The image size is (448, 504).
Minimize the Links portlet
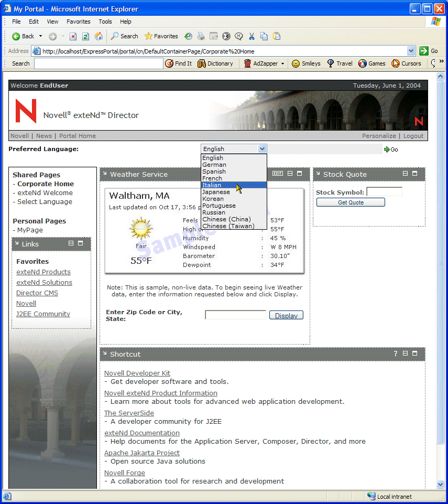click(x=71, y=243)
